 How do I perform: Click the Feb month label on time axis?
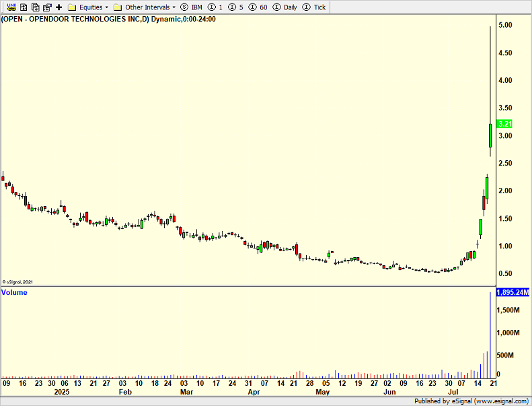point(125,392)
